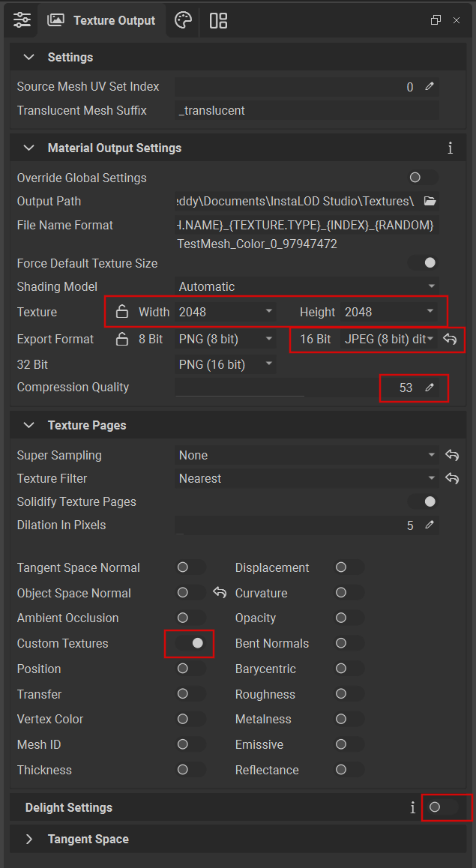Toggle the Custom Textures switch
476x868 pixels.
190,643
